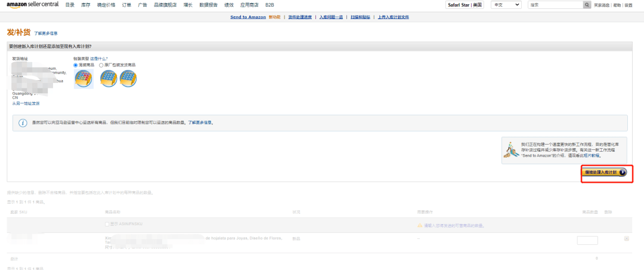This screenshot has width=644, height=270.
Task: Remove the SKU row with delete icon
Action: (x=626, y=238)
